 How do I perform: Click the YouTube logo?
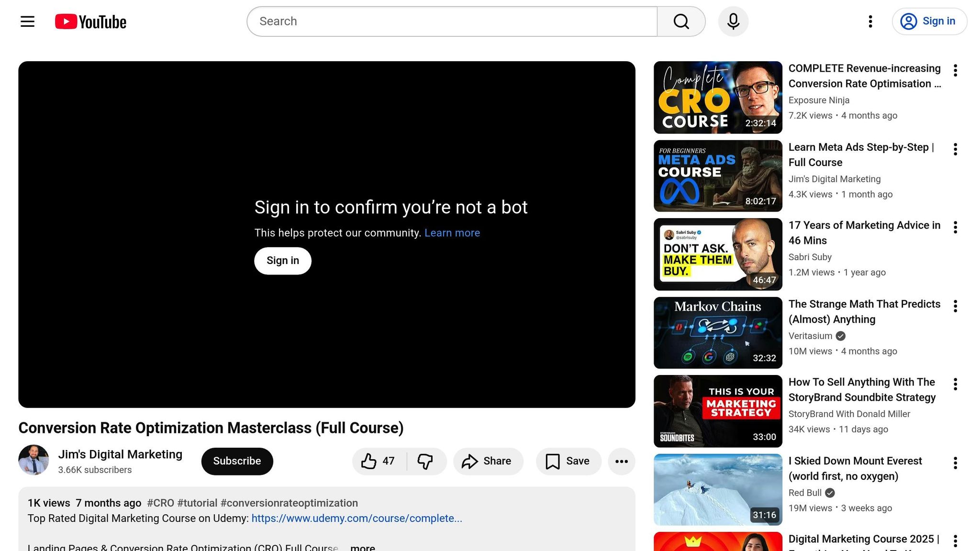click(x=90, y=21)
